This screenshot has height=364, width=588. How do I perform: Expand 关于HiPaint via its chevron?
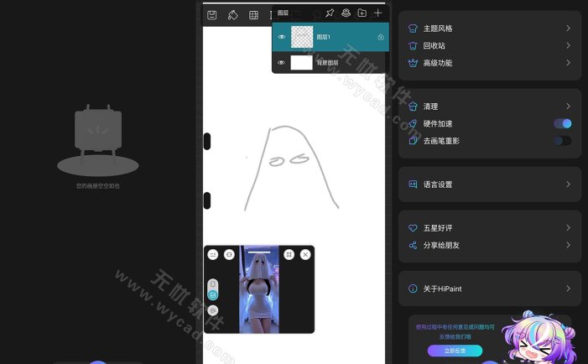click(x=568, y=289)
